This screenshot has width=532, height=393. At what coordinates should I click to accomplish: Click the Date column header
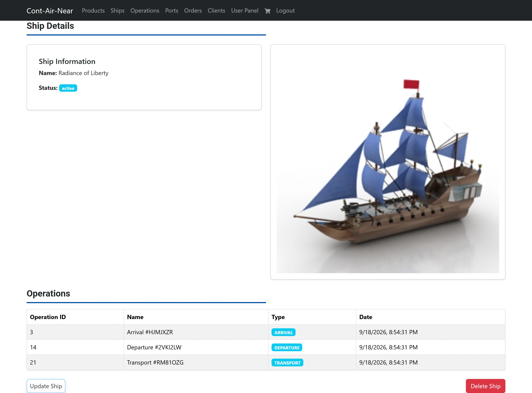431,317
